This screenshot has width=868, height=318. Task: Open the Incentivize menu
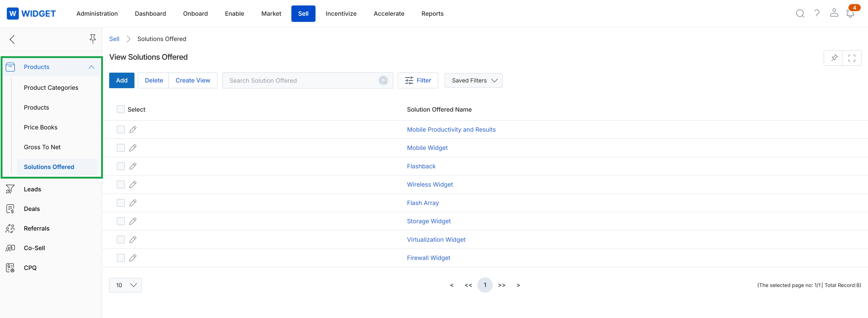pyautogui.click(x=341, y=13)
